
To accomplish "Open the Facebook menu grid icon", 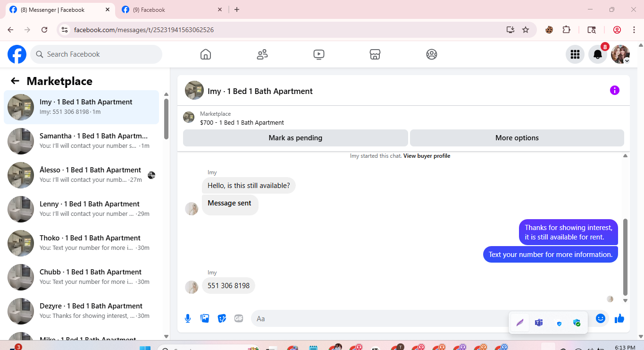I will 575,54.
